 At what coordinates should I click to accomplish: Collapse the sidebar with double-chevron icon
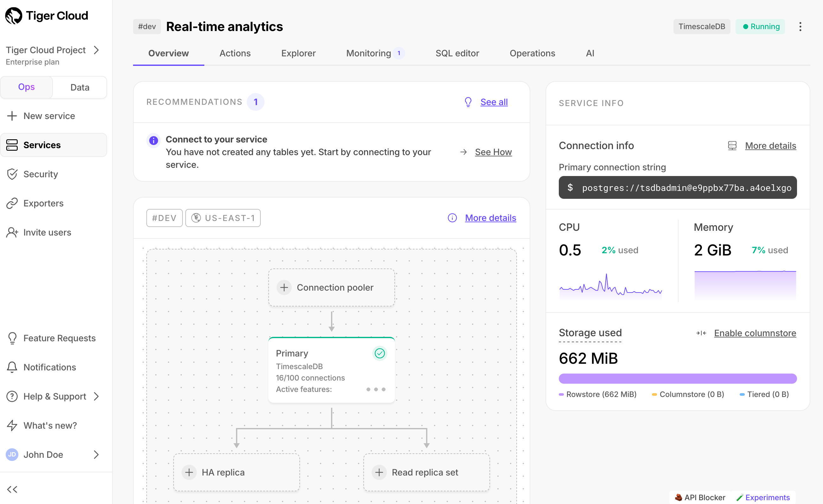[x=12, y=489]
